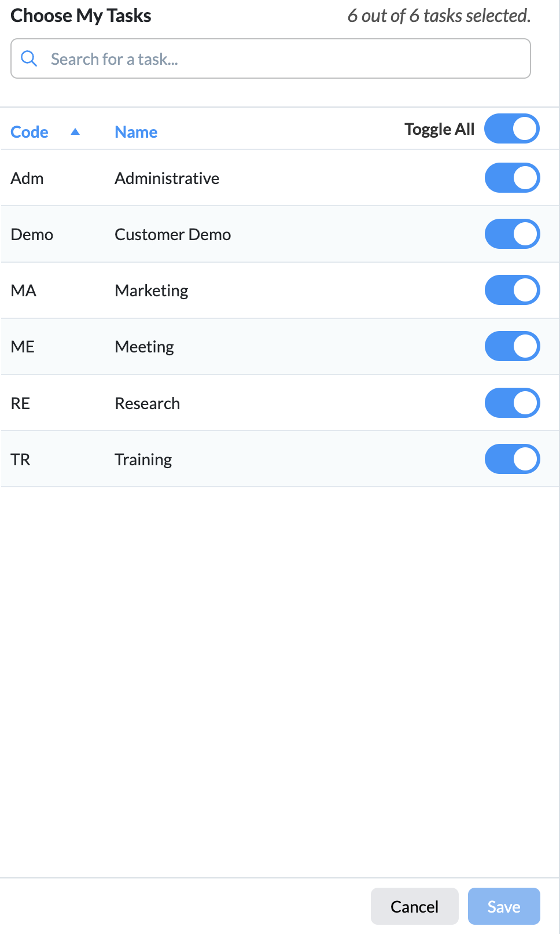Screen dimensions: 560x934
Task: Click the ME code in Meeting row
Action: tap(23, 347)
